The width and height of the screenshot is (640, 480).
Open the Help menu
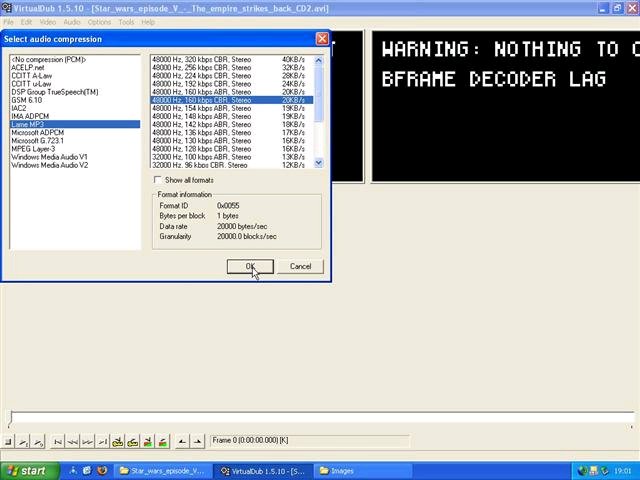[x=148, y=22]
